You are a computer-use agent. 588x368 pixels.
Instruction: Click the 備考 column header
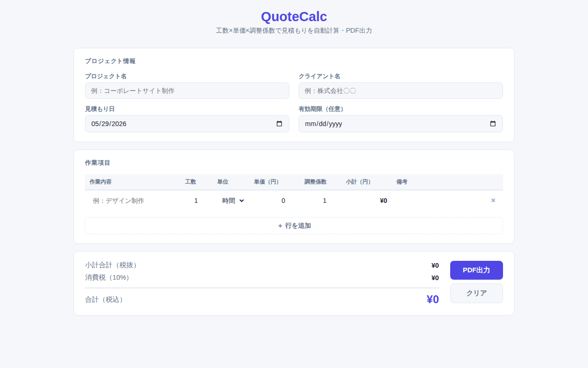click(x=402, y=182)
